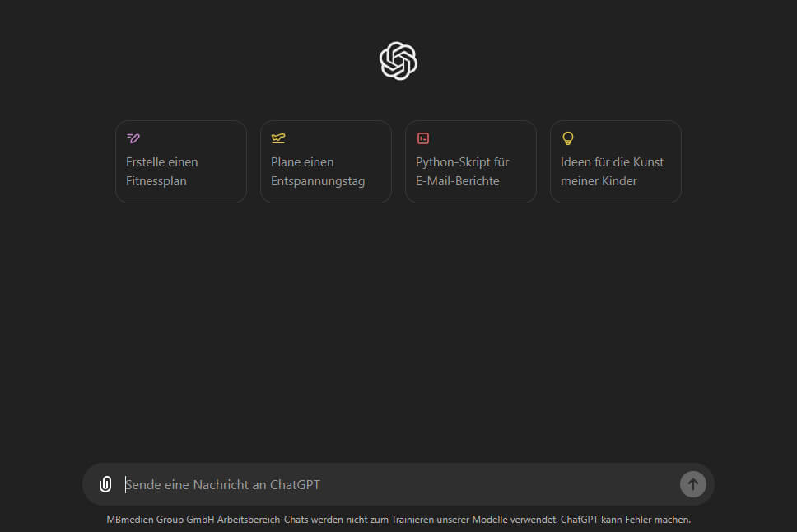The width and height of the screenshot is (797, 532).
Task: Click the 'meiner Kinder' text in fourth card
Action: click(x=599, y=181)
